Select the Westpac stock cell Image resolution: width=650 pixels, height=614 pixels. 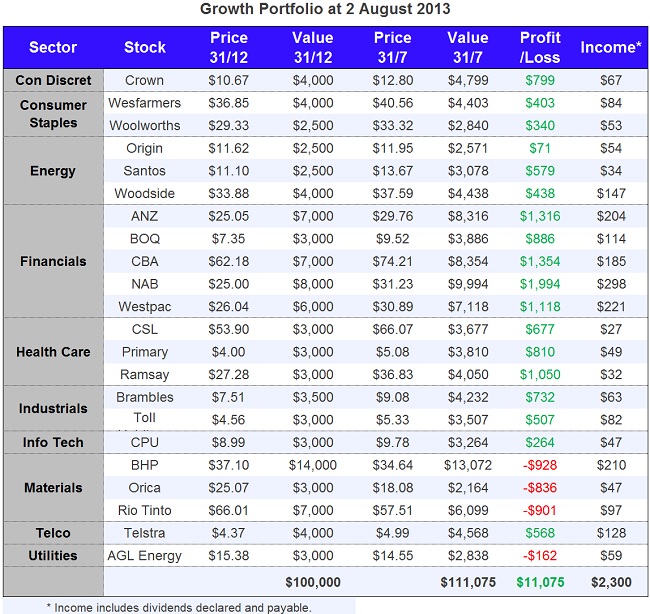tap(145, 306)
